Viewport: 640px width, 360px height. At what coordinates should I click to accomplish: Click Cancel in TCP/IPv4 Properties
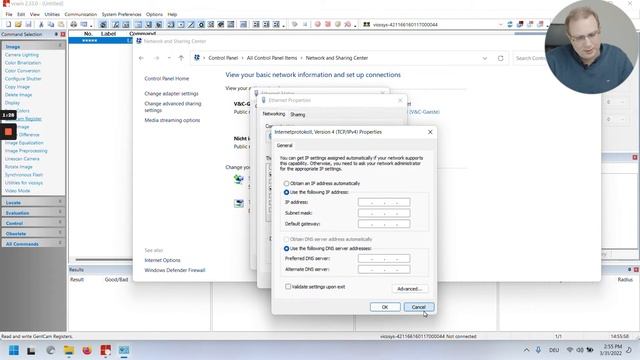[419, 307]
